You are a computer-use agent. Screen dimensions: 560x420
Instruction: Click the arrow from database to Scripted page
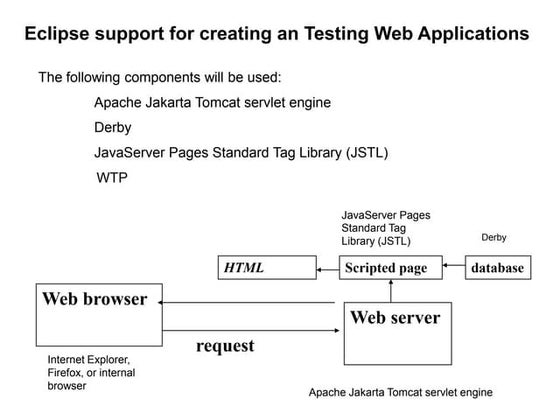click(454, 265)
